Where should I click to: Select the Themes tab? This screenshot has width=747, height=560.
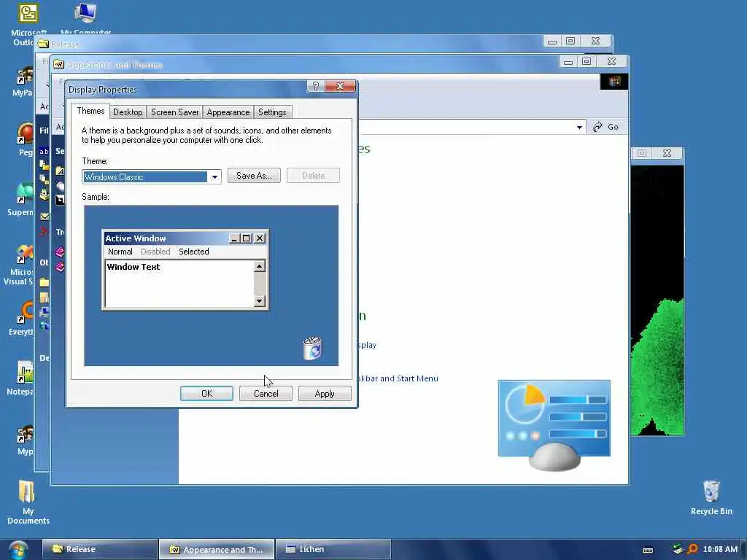(90, 111)
